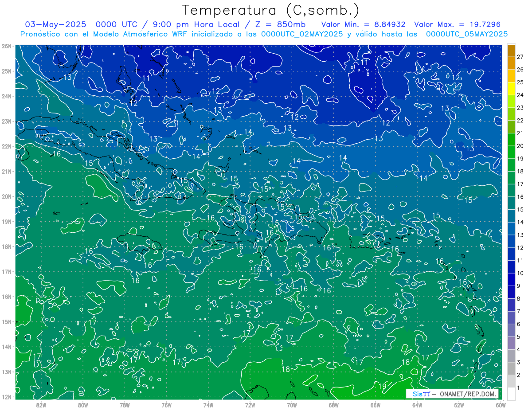Image resolution: width=532 pixels, height=411 pixels.
Task: Click the number 27 on the color legend
Action: [x=520, y=57]
